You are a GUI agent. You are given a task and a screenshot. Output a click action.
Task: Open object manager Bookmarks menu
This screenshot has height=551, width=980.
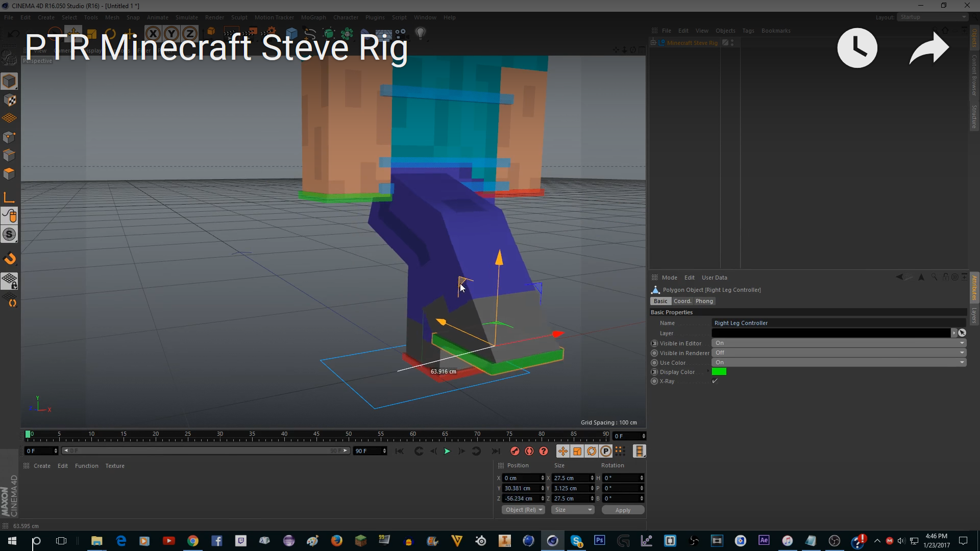776,31
